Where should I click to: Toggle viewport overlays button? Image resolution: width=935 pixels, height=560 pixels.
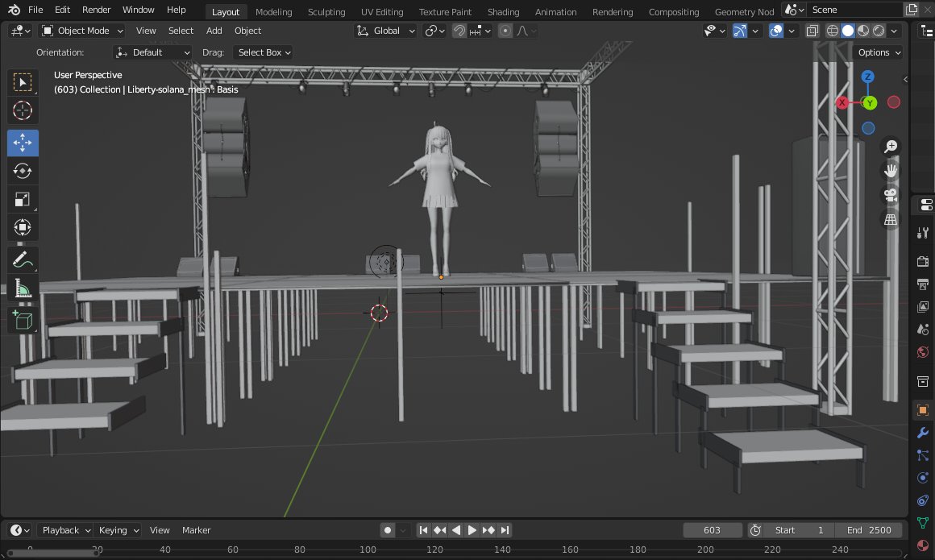775,31
